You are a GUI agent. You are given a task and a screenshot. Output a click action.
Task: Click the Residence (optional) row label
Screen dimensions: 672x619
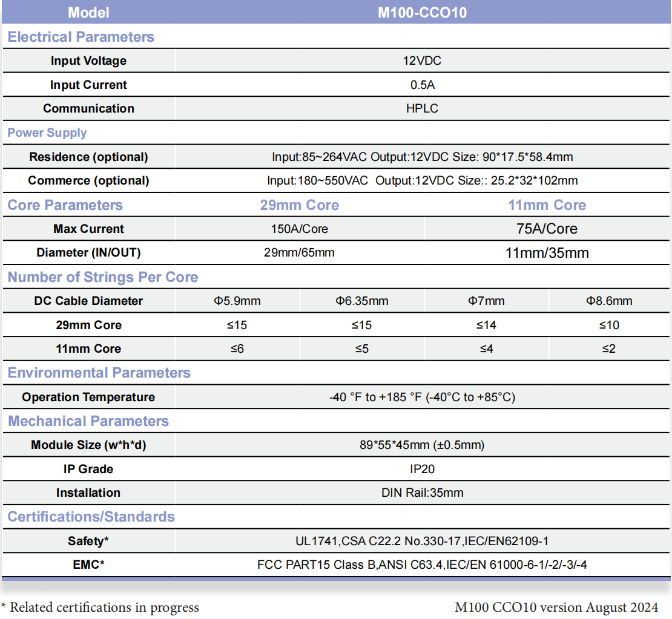pyautogui.click(x=88, y=157)
